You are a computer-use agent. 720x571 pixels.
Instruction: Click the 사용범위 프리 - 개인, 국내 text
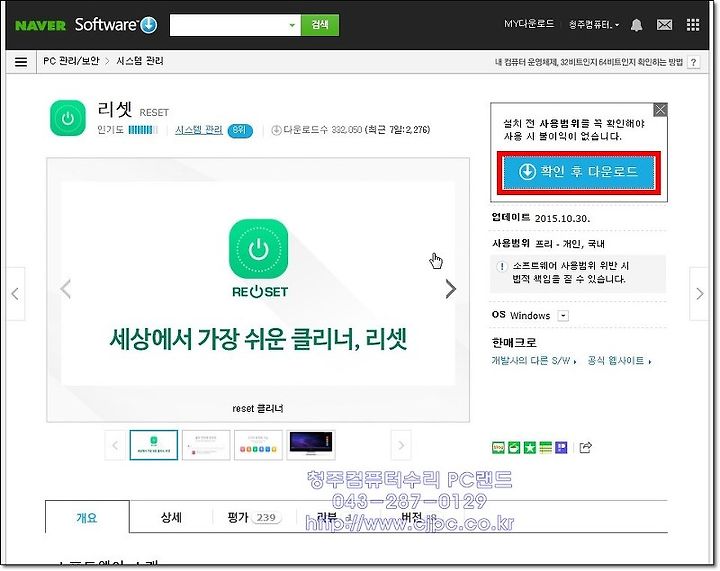click(x=548, y=244)
